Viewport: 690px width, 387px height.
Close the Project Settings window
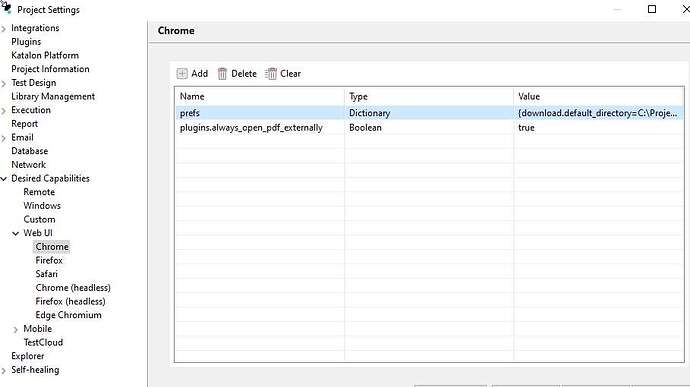(x=686, y=9)
